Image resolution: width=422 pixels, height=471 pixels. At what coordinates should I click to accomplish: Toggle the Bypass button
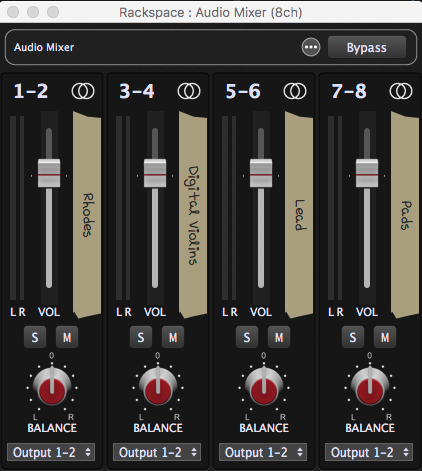click(x=367, y=47)
